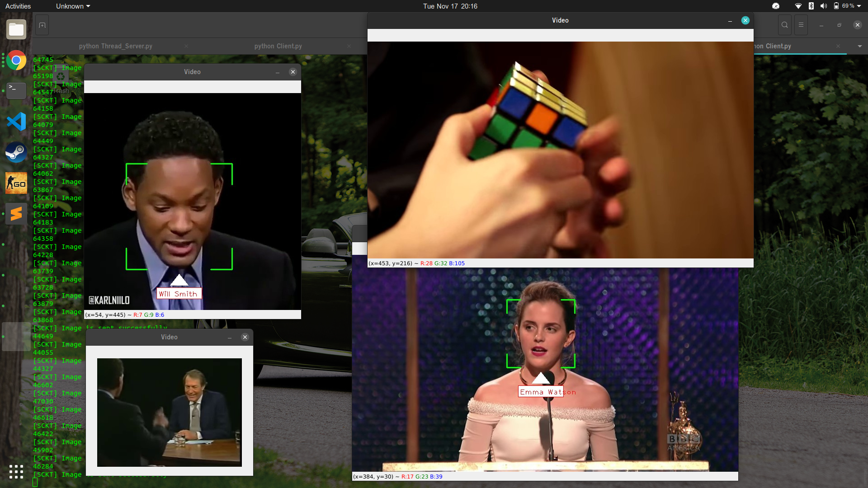The width and height of the screenshot is (868, 488).
Task: Open the Files manager icon
Action: [x=16, y=29]
